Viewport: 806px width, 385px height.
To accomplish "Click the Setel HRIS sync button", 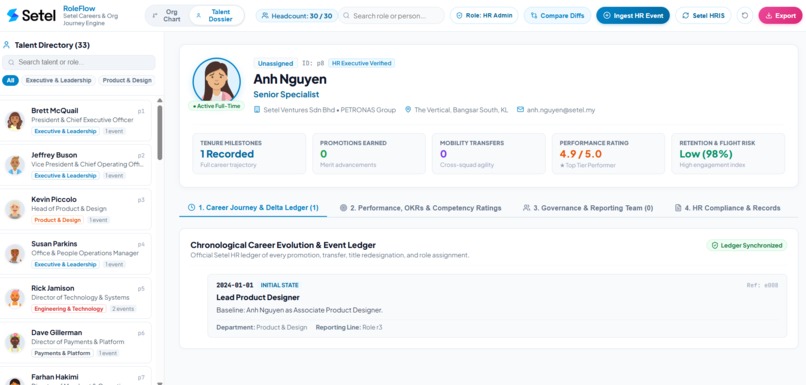I will coord(703,15).
